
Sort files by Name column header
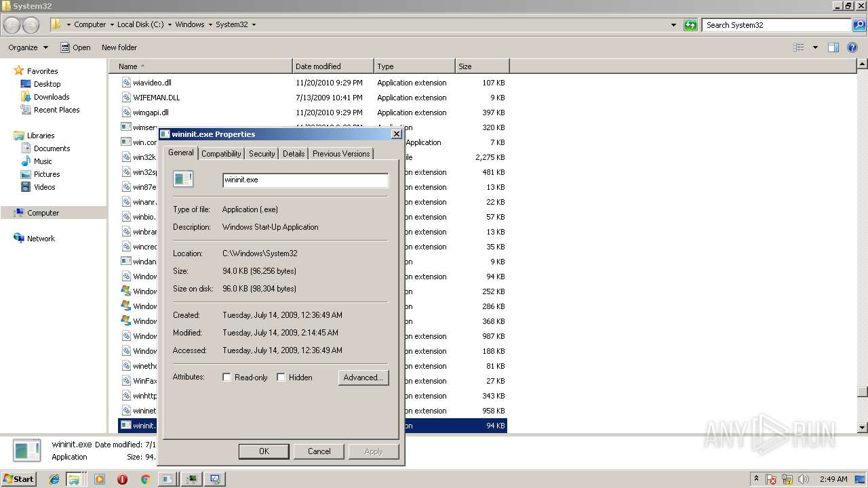(200, 66)
